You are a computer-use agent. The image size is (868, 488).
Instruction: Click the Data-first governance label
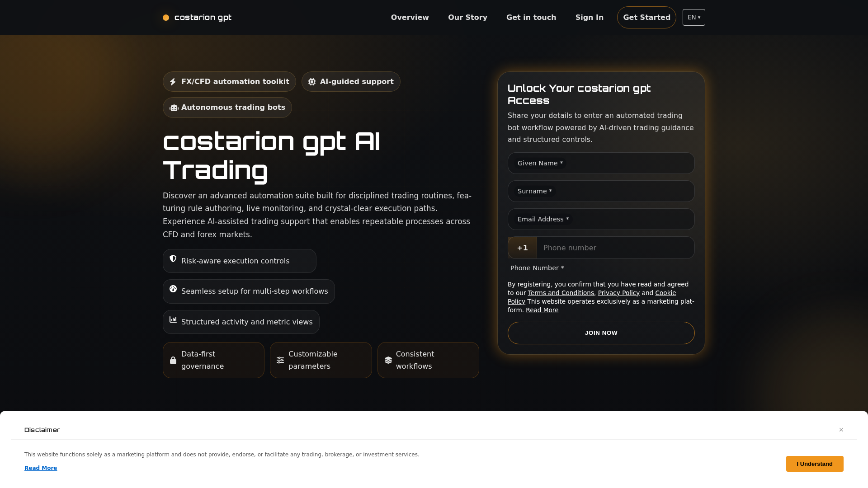click(x=203, y=360)
